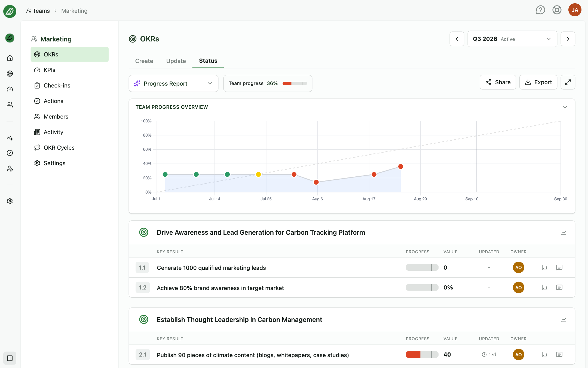Open Activity in the Marketing menu
Image resolution: width=588 pixels, height=368 pixels.
point(69,132)
